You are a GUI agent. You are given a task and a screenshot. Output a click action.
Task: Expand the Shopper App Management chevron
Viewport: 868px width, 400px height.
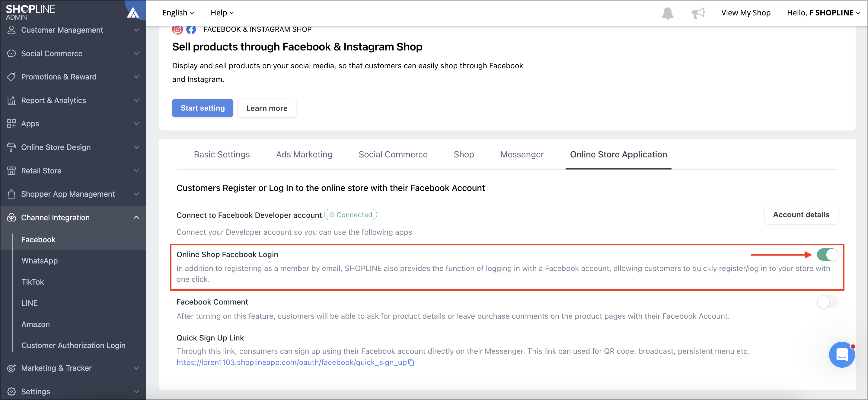click(136, 194)
